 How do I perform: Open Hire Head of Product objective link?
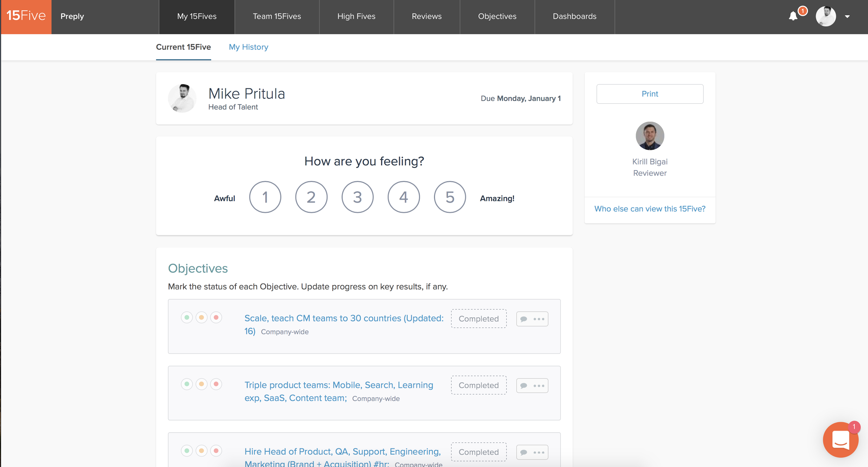point(342,457)
